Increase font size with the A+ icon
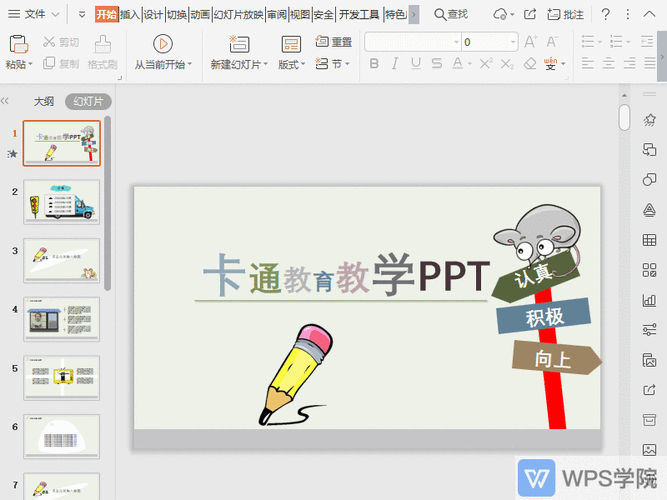 click(x=529, y=42)
